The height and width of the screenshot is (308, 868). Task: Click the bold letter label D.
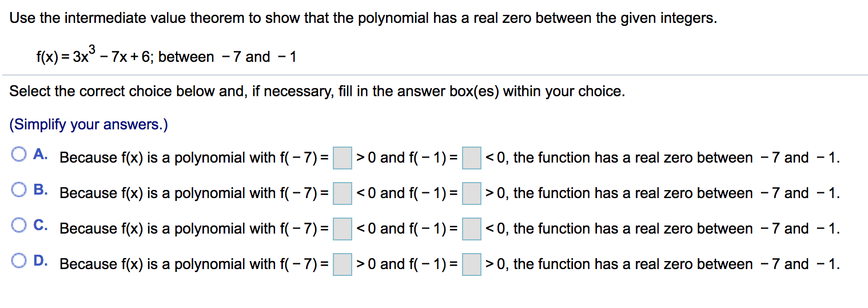[x=40, y=261]
